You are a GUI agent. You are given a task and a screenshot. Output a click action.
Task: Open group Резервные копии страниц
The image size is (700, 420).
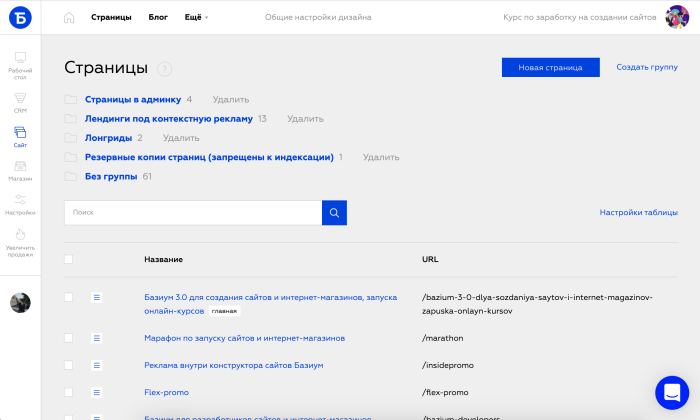[x=209, y=157]
